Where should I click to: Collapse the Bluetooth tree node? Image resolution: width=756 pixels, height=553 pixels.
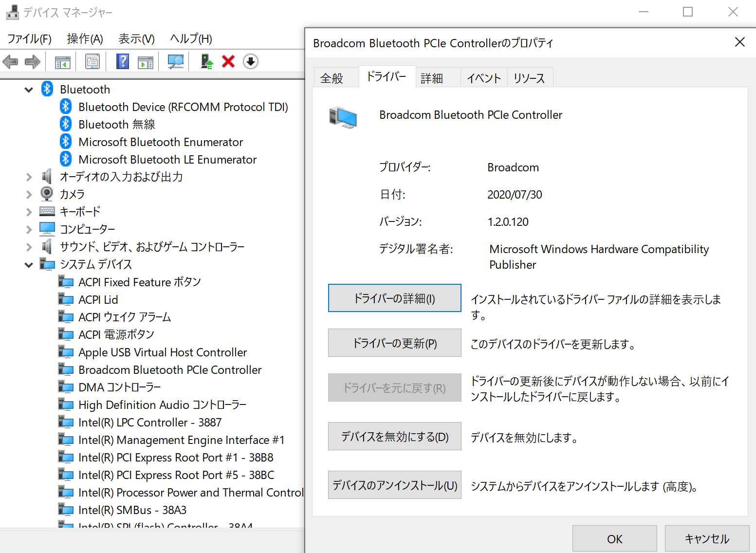(x=29, y=90)
